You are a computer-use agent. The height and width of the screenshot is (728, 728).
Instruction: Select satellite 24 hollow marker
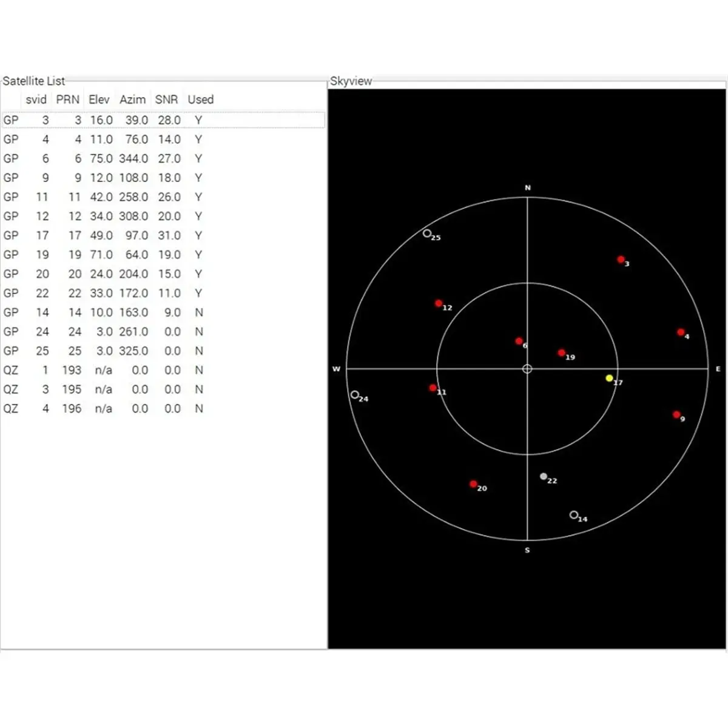coord(355,395)
